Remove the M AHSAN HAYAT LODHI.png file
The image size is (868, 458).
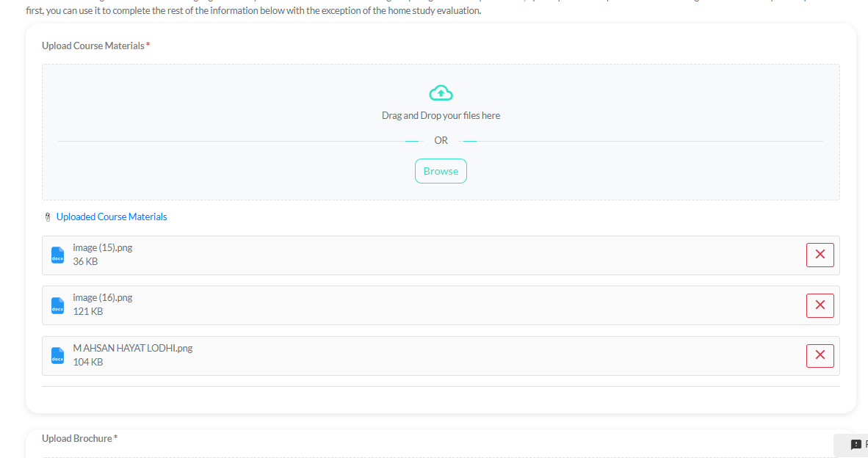(820, 356)
